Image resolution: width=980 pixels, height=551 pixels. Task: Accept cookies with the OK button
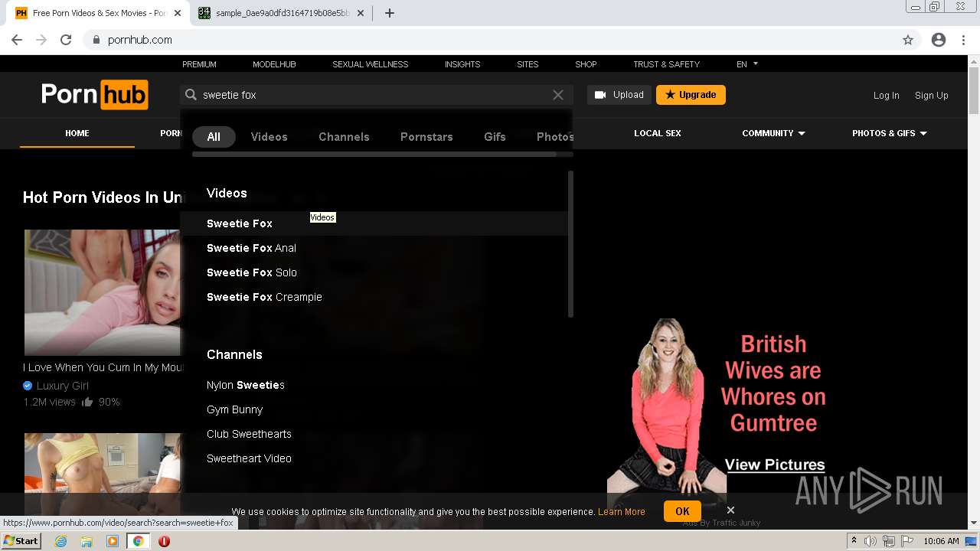click(682, 511)
